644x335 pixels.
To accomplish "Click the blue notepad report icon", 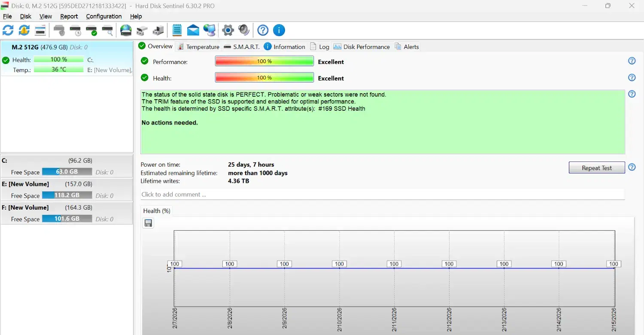I will tap(177, 30).
